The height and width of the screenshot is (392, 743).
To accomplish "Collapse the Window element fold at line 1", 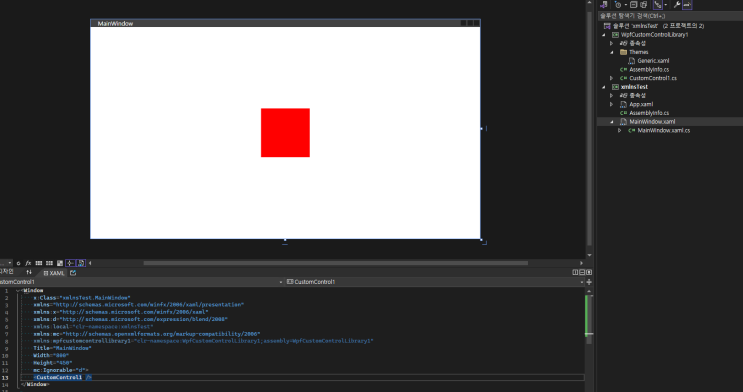I will (18, 291).
